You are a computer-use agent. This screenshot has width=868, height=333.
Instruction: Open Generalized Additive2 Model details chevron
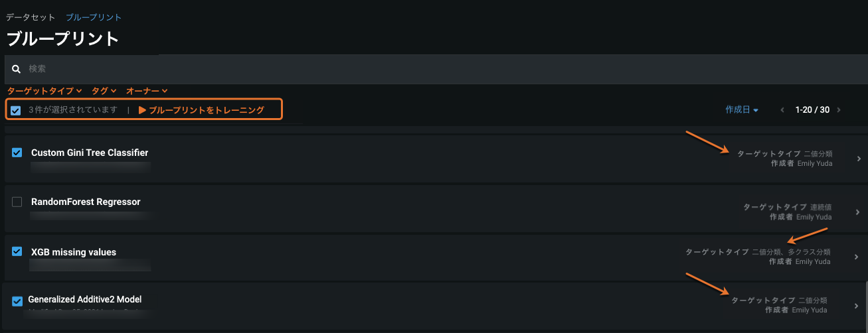coord(856,306)
